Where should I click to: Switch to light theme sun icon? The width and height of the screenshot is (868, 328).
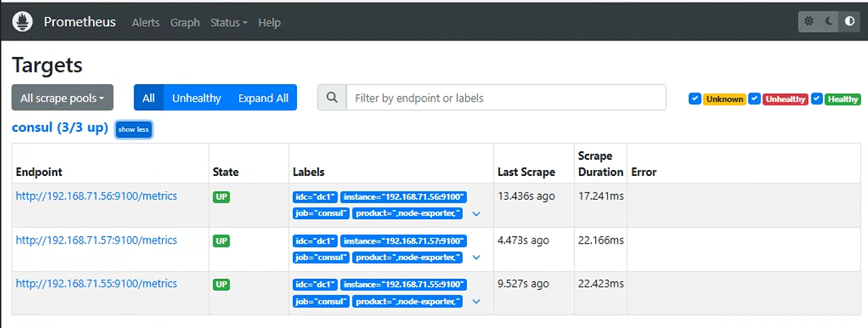809,21
